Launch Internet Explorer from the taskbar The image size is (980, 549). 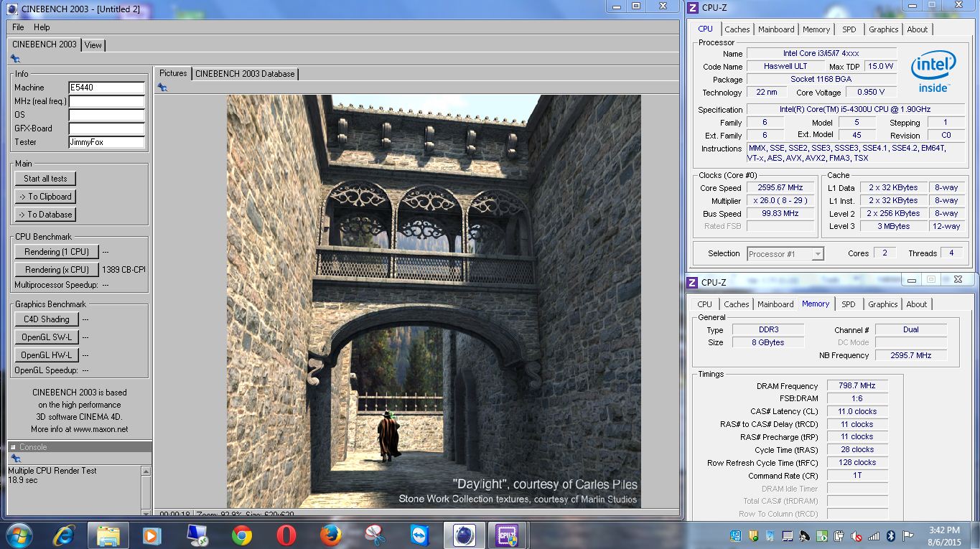point(64,535)
